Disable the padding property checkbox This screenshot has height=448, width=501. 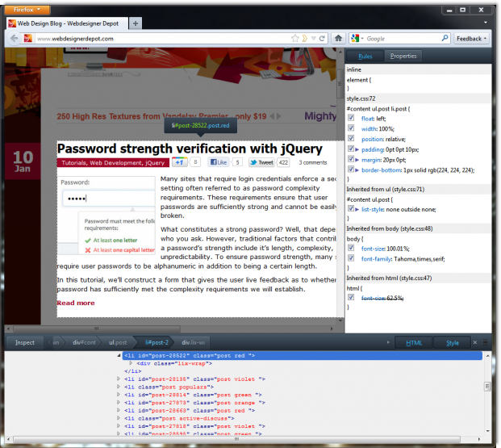(x=351, y=149)
